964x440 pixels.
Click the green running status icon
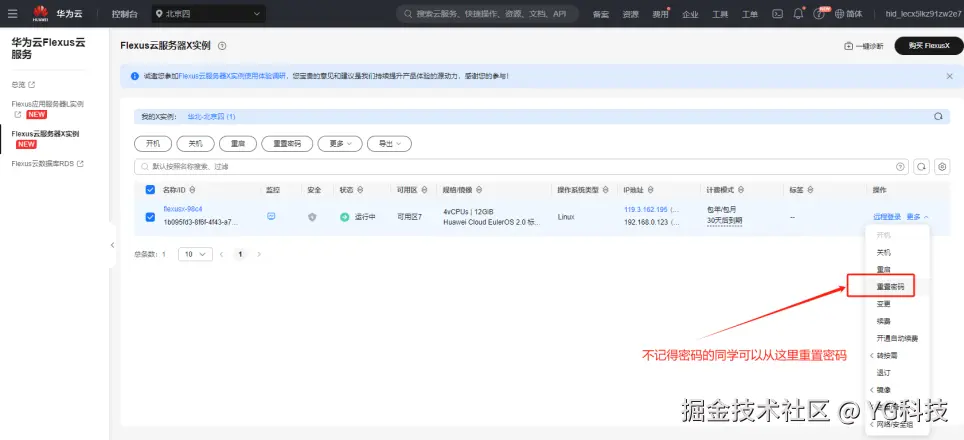coord(344,217)
